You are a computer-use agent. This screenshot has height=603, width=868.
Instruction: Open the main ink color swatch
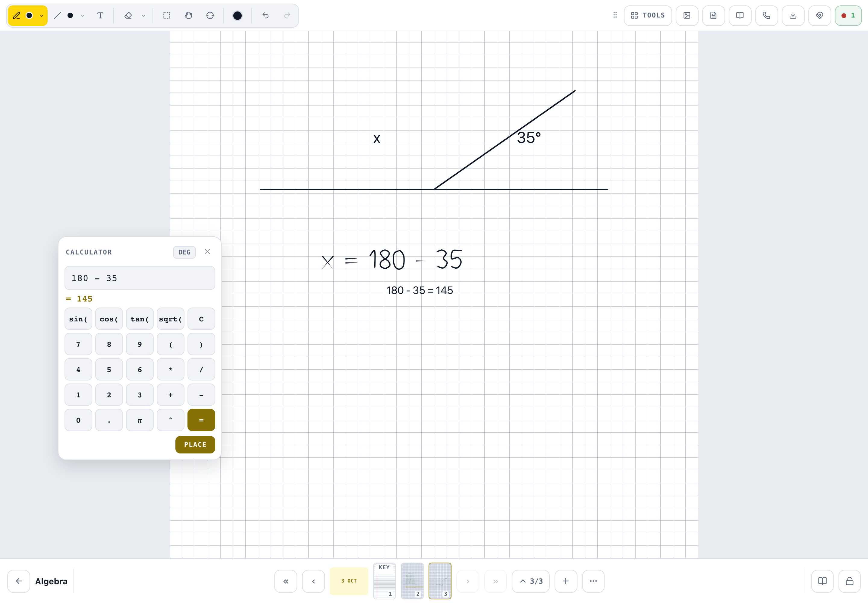(x=237, y=15)
